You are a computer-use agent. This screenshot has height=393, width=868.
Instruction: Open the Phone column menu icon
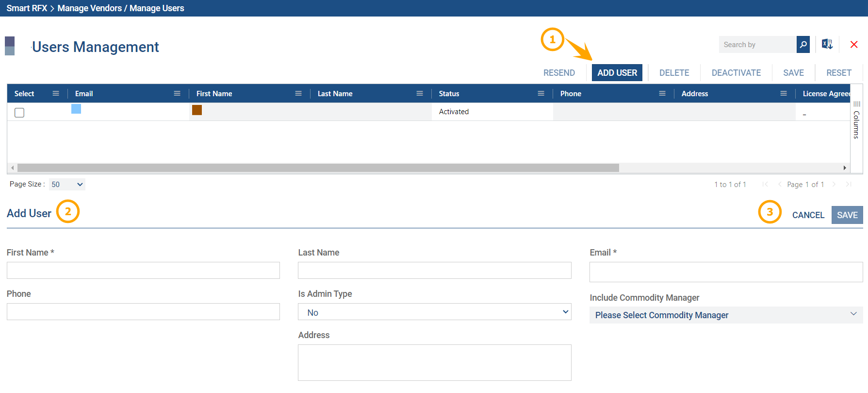662,94
